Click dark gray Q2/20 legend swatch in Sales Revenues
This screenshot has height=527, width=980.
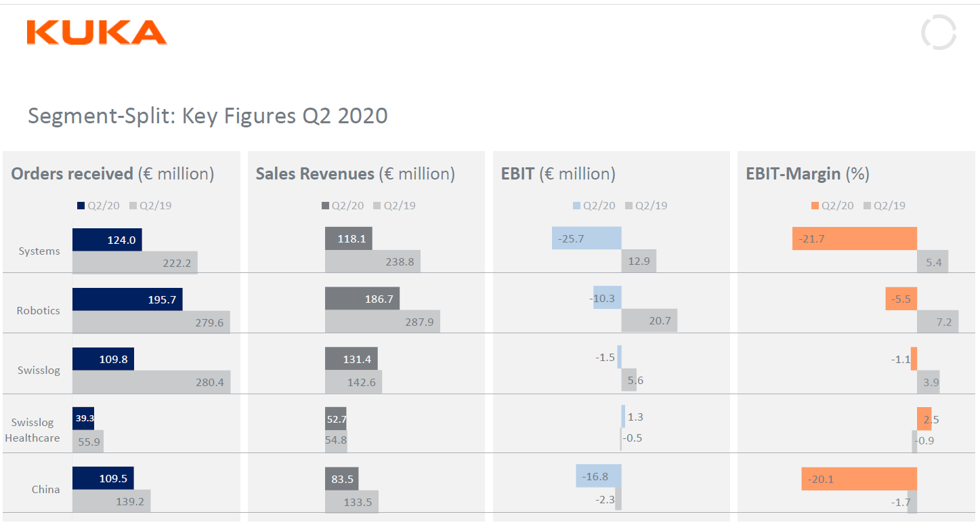325,206
